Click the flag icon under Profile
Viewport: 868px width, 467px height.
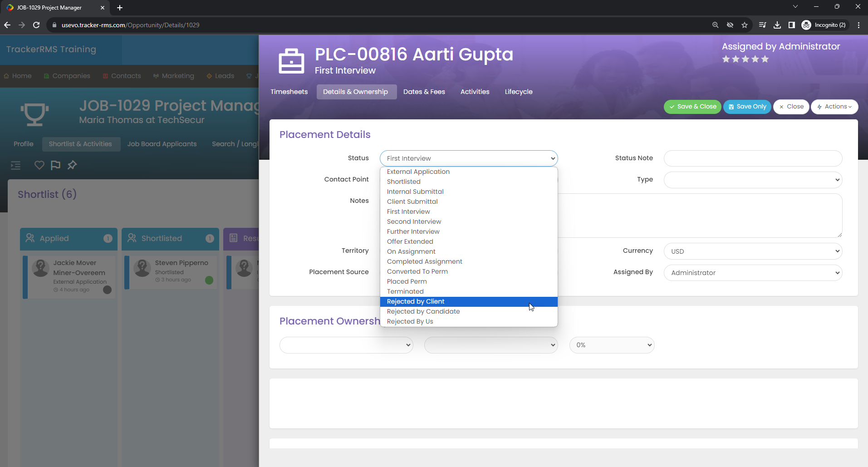click(55, 165)
